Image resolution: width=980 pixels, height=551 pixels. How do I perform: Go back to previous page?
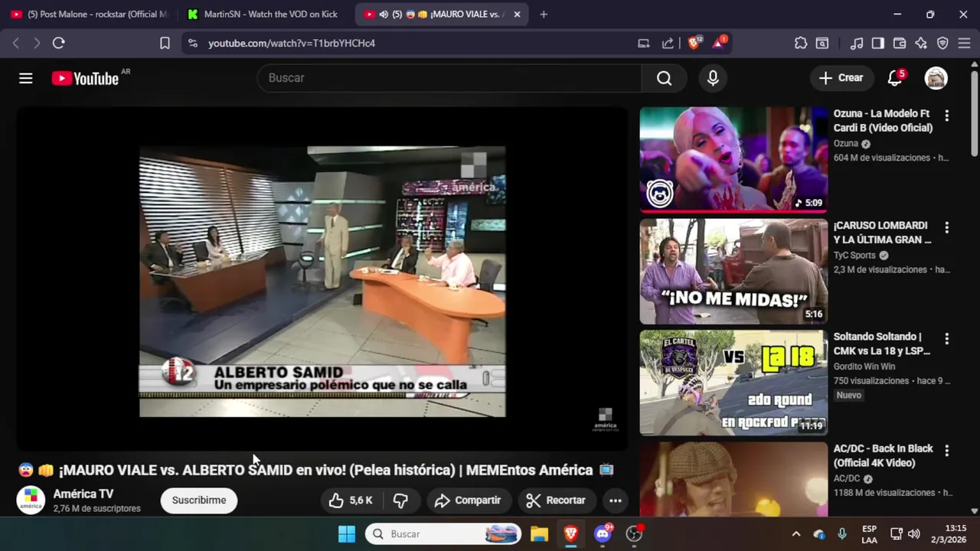tap(16, 44)
